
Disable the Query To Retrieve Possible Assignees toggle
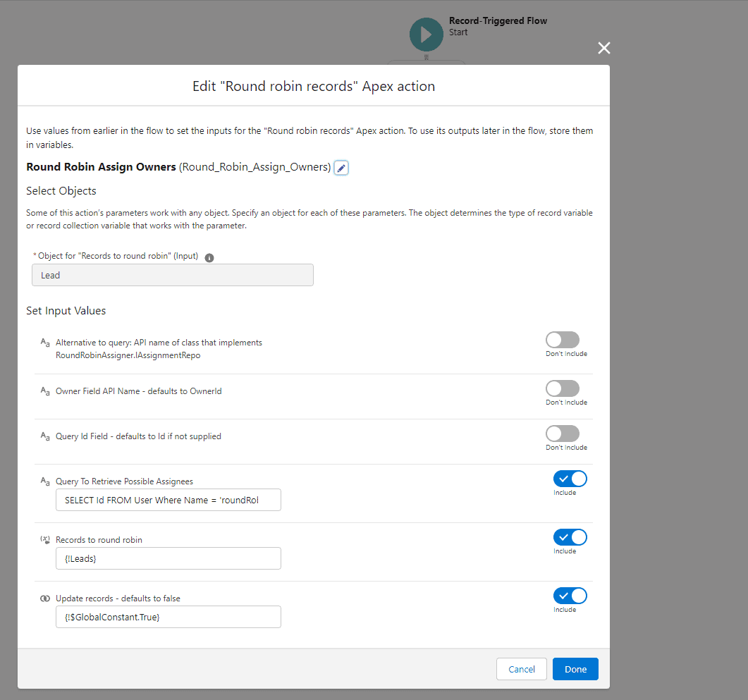coord(570,479)
